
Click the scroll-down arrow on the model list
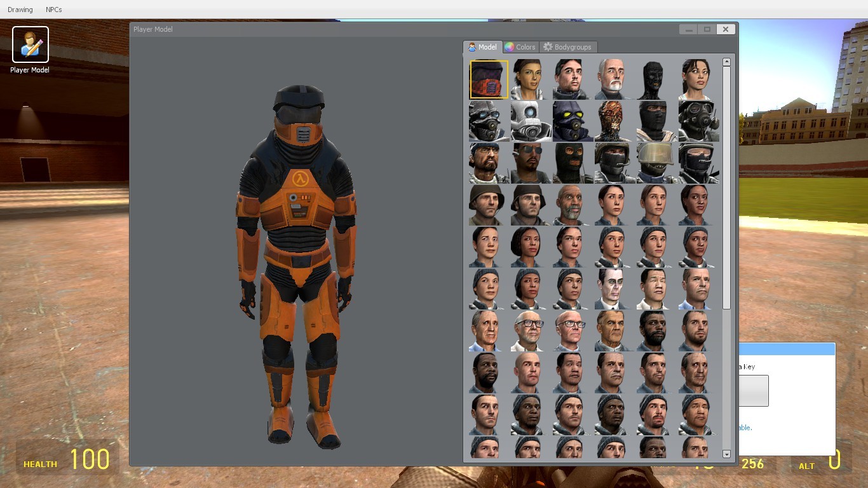(726, 454)
